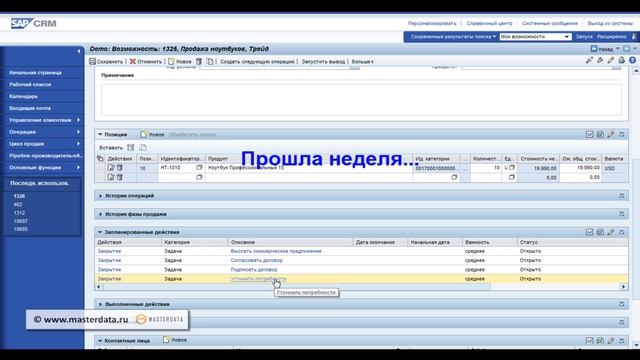This screenshot has width=640, height=360.
Task: Click the Выход из системы link
Action: [611, 24]
